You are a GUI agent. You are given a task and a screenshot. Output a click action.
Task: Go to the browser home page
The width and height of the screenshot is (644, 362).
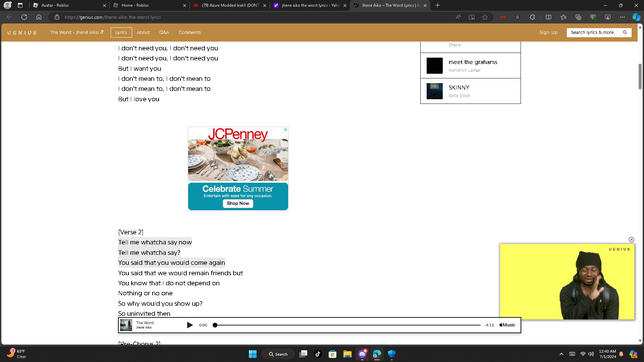click(x=39, y=17)
